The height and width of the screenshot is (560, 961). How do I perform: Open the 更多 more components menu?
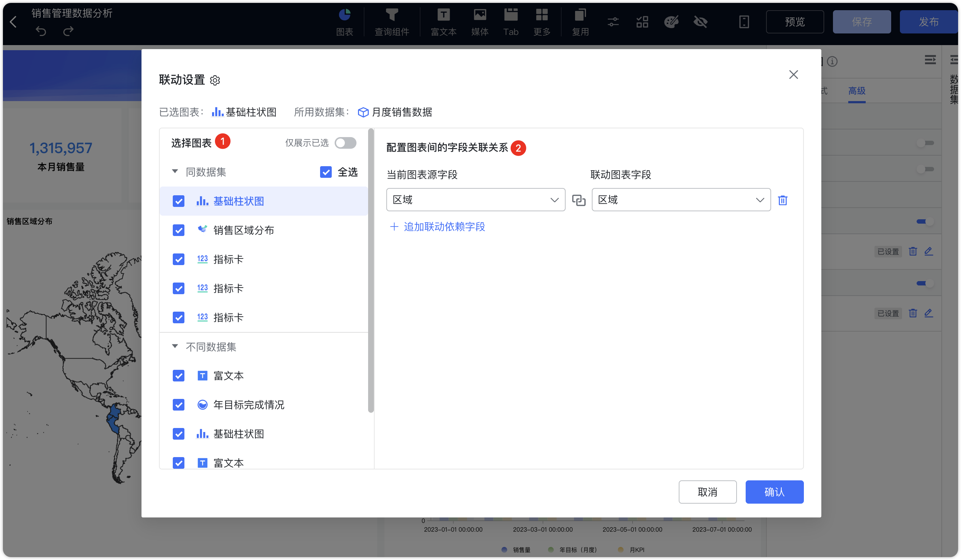point(542,22)
